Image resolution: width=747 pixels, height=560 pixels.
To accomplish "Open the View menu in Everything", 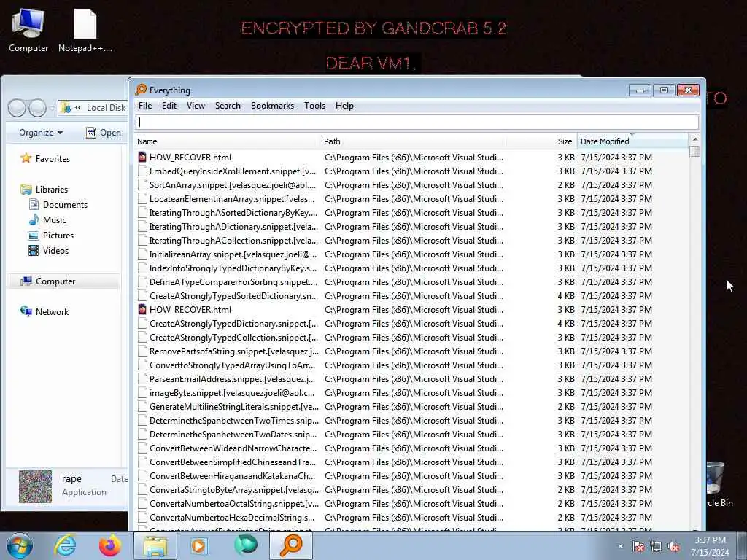I will [x=196, y=106].
